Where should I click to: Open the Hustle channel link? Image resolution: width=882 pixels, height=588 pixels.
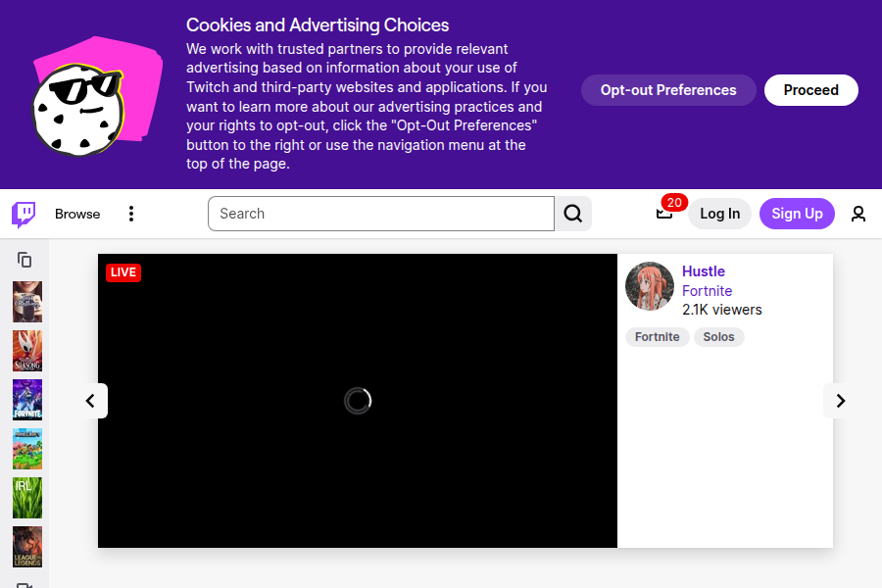click(x=704, y=271)
